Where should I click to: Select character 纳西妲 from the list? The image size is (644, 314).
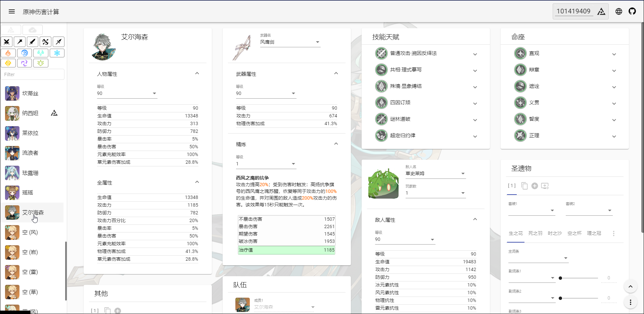click(32, 113)
